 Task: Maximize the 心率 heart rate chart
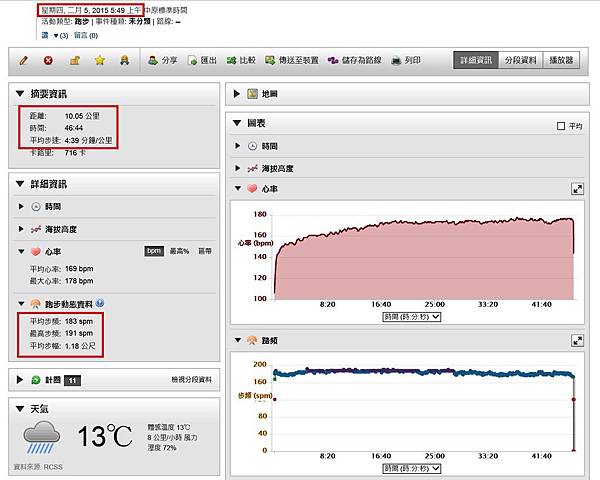coord(577,189)
